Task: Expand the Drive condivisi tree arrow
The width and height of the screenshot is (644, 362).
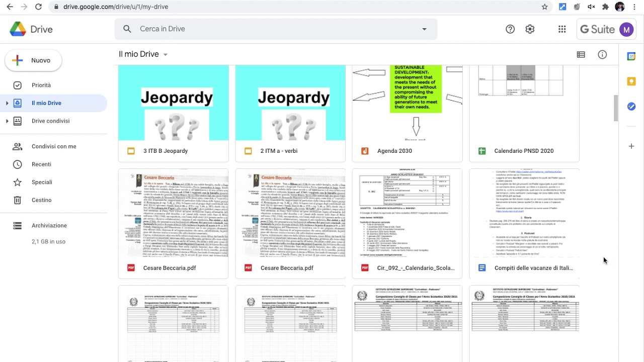Action: [x=7, y=121]
